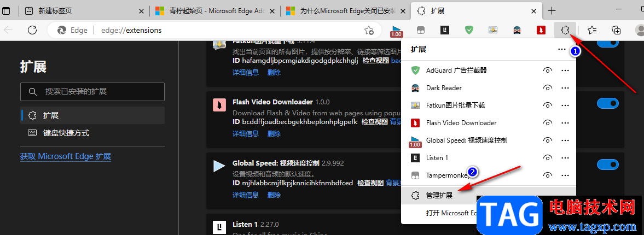Viewport: 644px width, 235px height.
Task: Hide Tampermonkey from toolbar
Action: pos(547,175)
